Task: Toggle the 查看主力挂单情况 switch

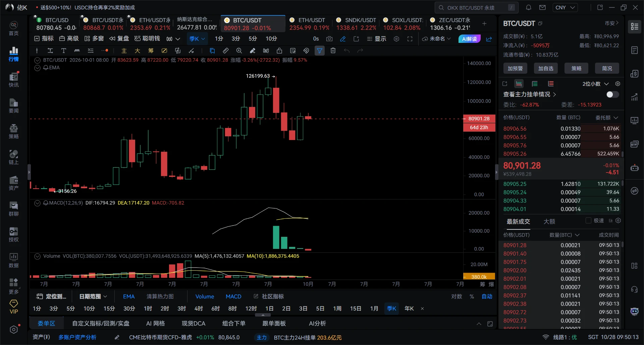Action: (x=612, y=94)
